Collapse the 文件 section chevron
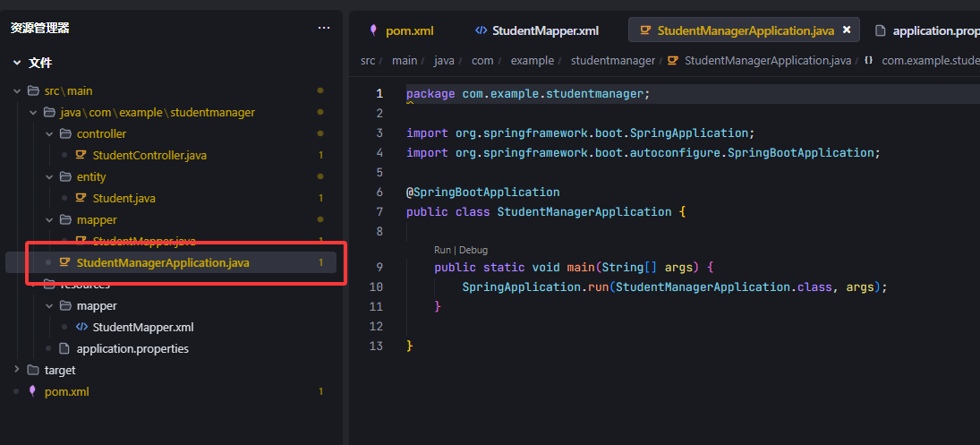This screenshot has height=445, width=980. pyautogui.click(x=17, y=63)
